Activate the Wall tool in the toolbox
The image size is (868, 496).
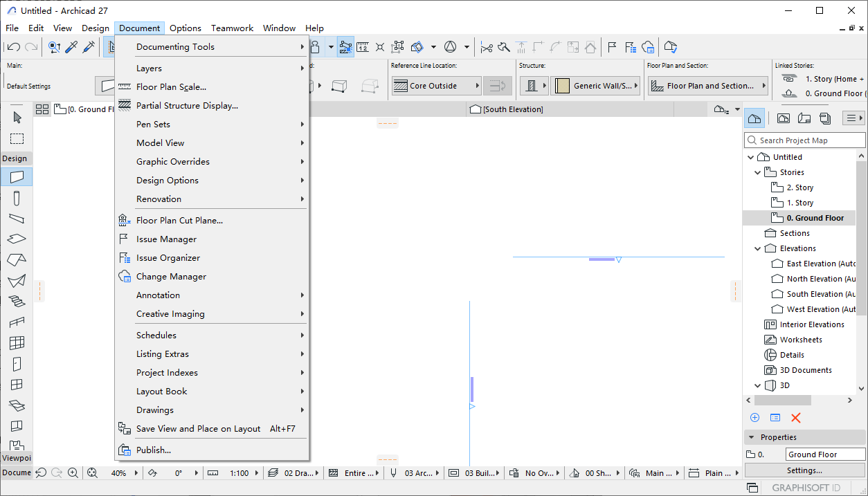point(17,177)
